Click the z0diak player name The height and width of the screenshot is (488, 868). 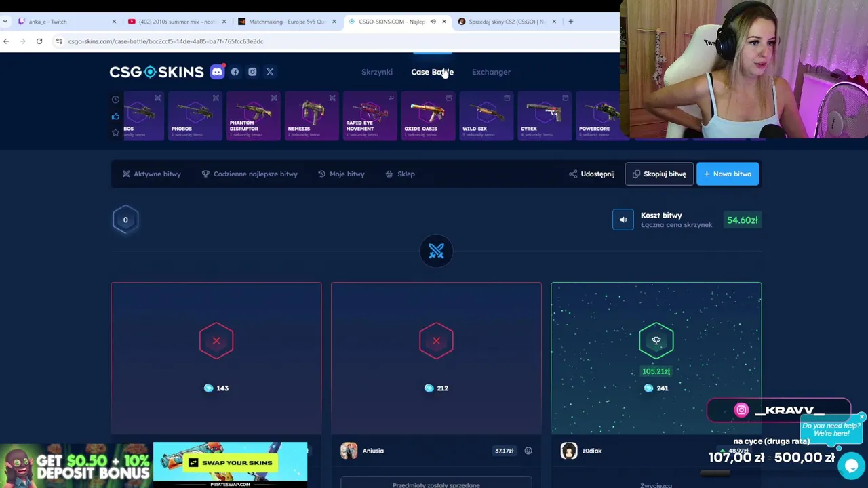(592, 451)
